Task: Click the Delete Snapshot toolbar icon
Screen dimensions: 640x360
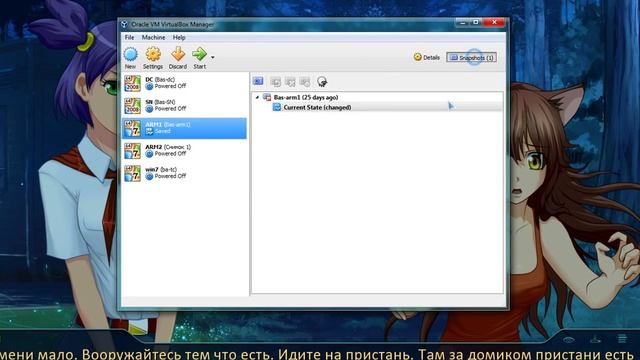Action: pos(290,82)
